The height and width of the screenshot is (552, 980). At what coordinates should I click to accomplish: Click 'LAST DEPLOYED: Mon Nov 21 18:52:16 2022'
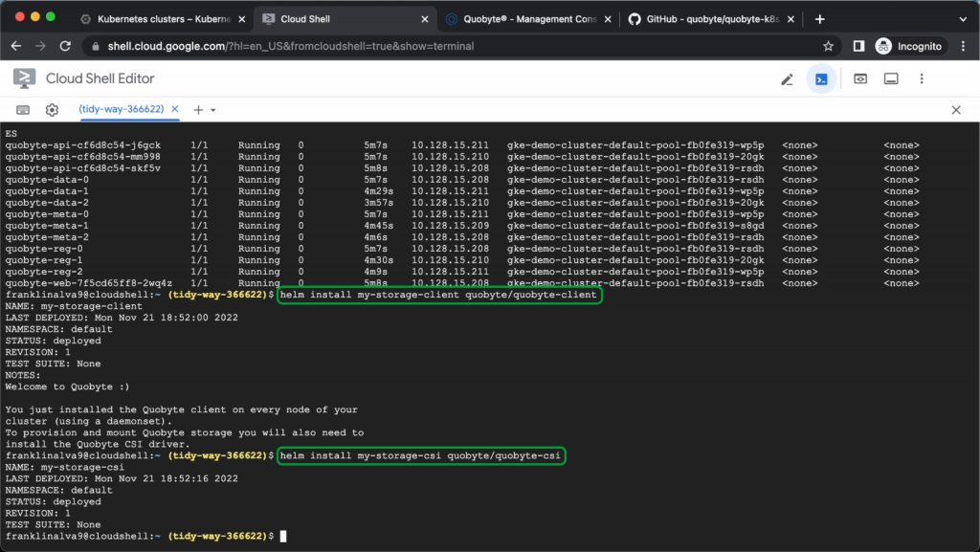pyautogui.click(x=122, y=479)
